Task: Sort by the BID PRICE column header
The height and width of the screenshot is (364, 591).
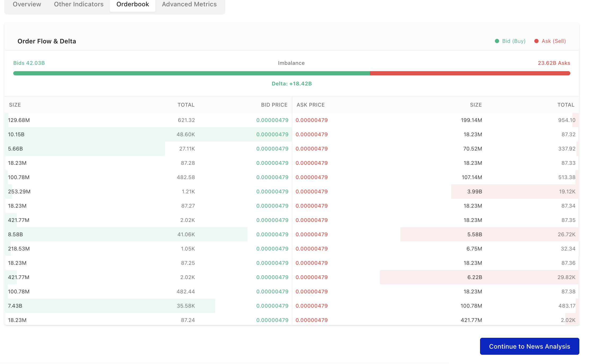Action: coord(274,105)
